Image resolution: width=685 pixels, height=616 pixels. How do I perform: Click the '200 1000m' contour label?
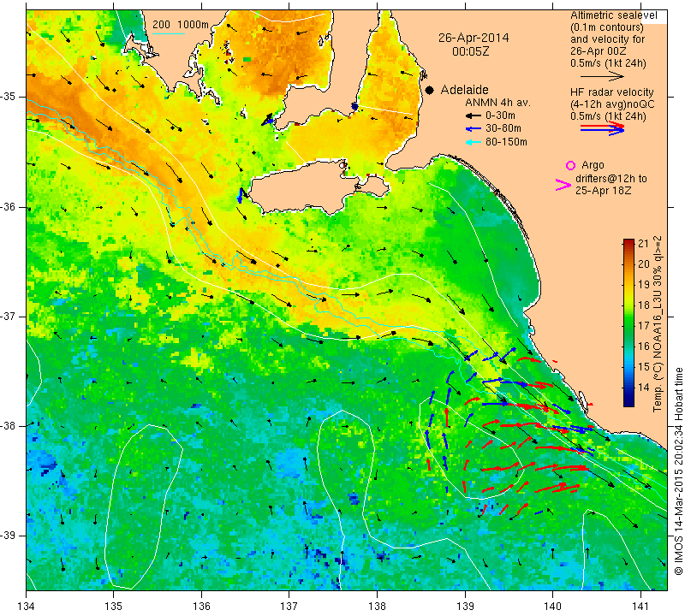180,25
